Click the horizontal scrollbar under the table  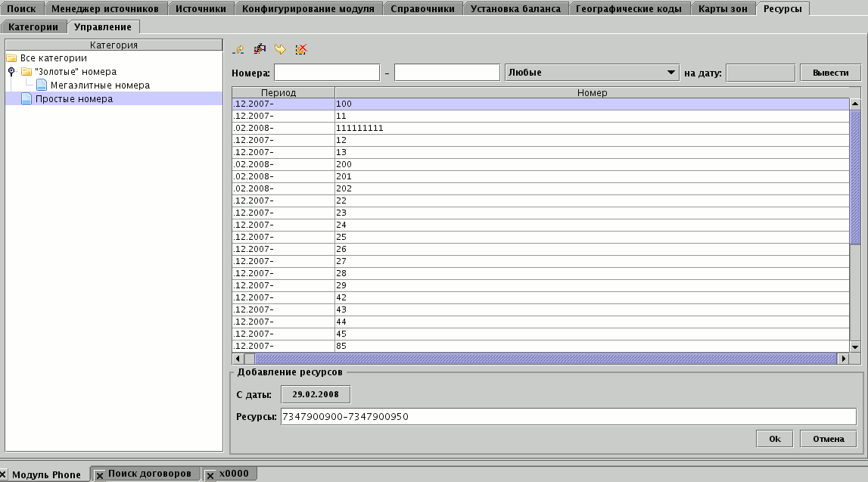click(x=545, y=358)
